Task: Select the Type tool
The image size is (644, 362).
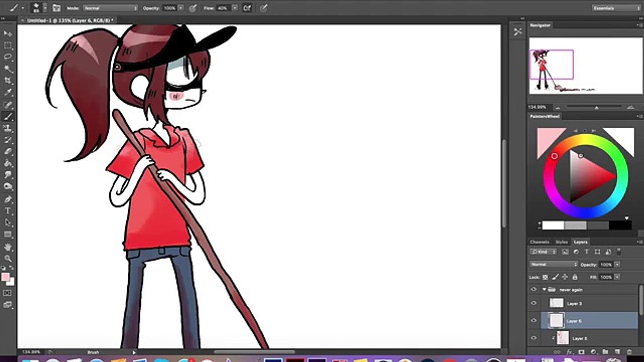Action: [8, 211]
